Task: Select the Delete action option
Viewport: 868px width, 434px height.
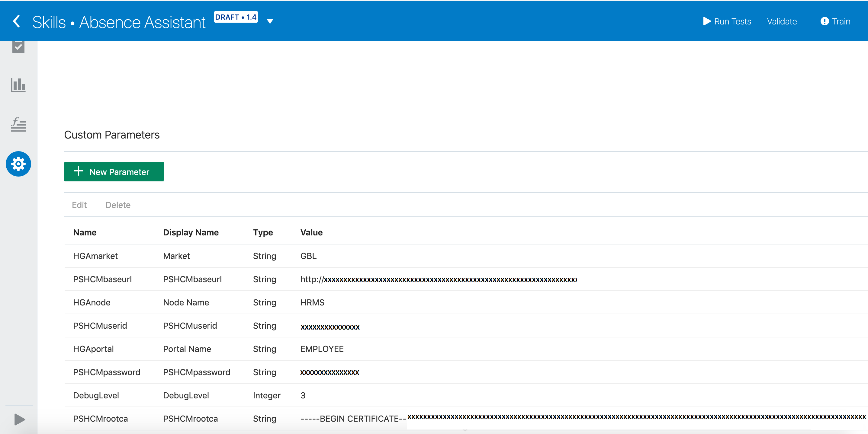Action: pyautogui.click(x=117, y=205)
